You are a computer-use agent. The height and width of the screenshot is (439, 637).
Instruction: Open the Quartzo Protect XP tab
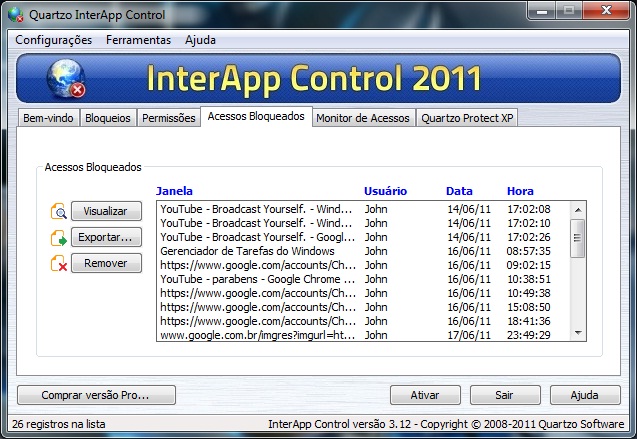[467, 118]
